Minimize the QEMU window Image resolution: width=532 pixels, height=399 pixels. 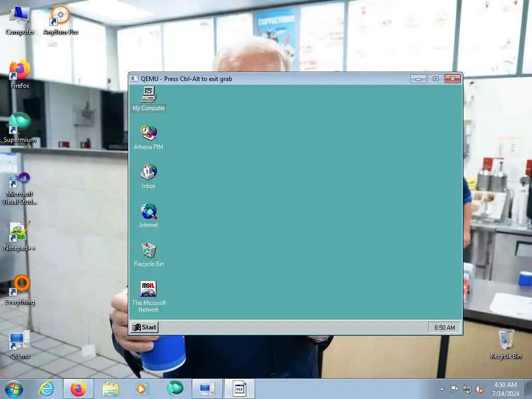click(418, 79)
